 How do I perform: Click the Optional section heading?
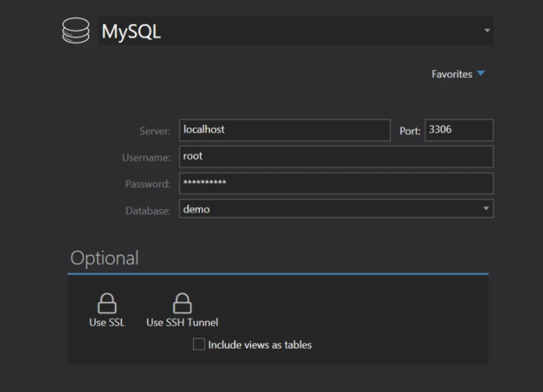click(105, 258)
